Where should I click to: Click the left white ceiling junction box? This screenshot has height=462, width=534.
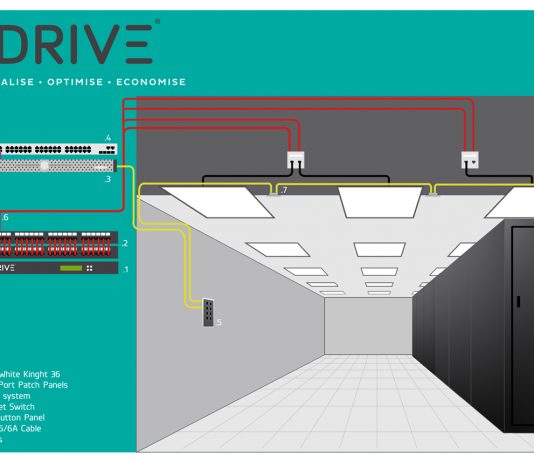[296, 160]
